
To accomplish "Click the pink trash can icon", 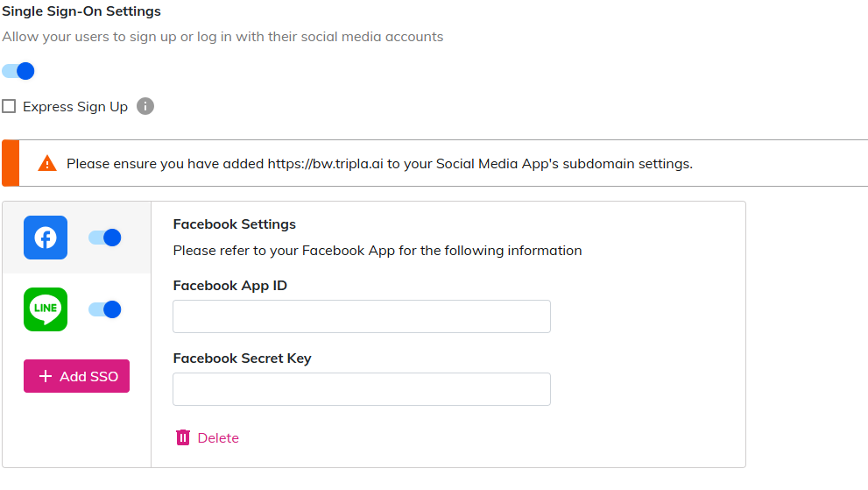I will point(183,437).
